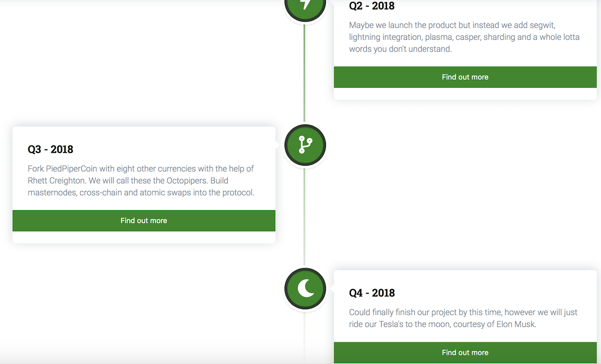
Task: Click the segwit and lightning integration paragraph
Action: (x=464, y=37)
